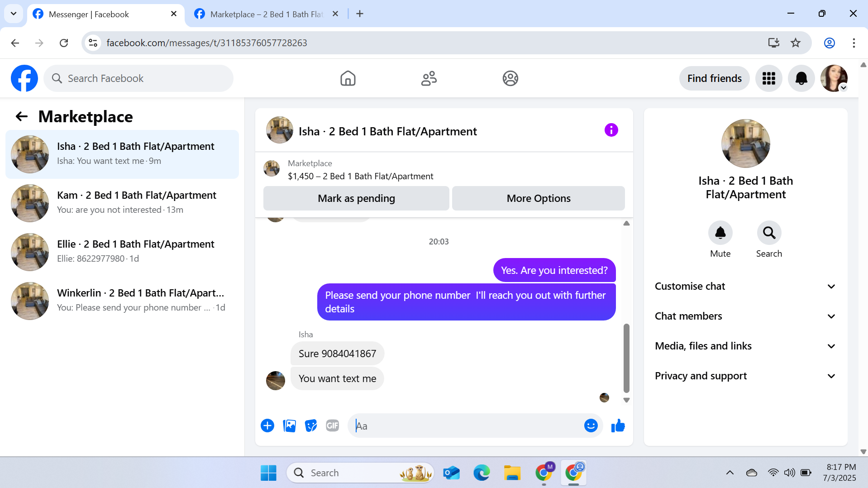Screen dimensions: 868x488
Task: Open Friends icon in top navigation
Action: pyautogui.click(x=429, y=78)
